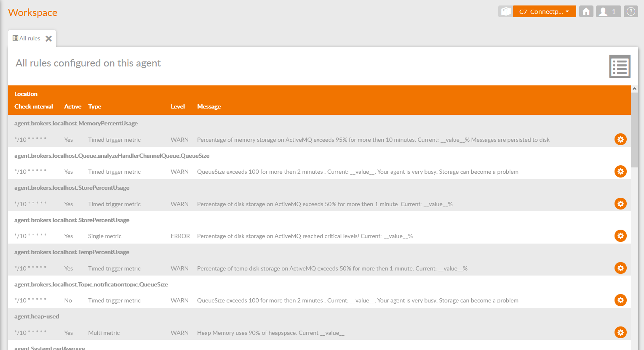Click the Workspace title link
Image resolution: width=644 pixels, height=350 pixels.
(x=33, y=13)
